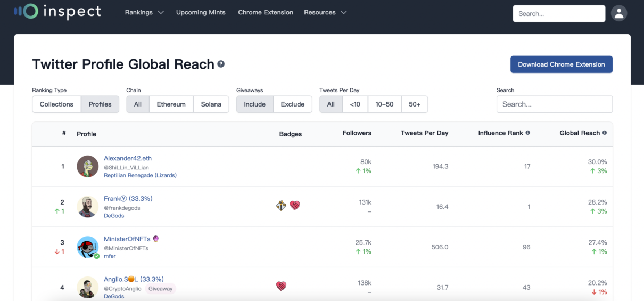Click the info icon next to Global Reach column
The image size is (644, 301).
pyautogui.click(x=605, y=133)
